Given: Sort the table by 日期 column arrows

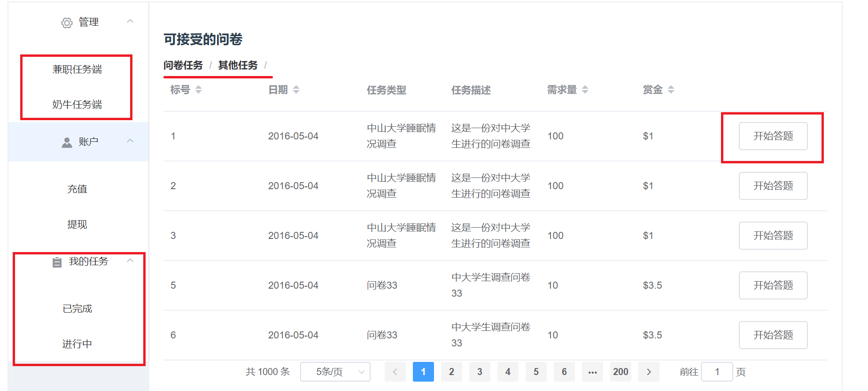Looking at the screenshot, I should pos(296,90).
